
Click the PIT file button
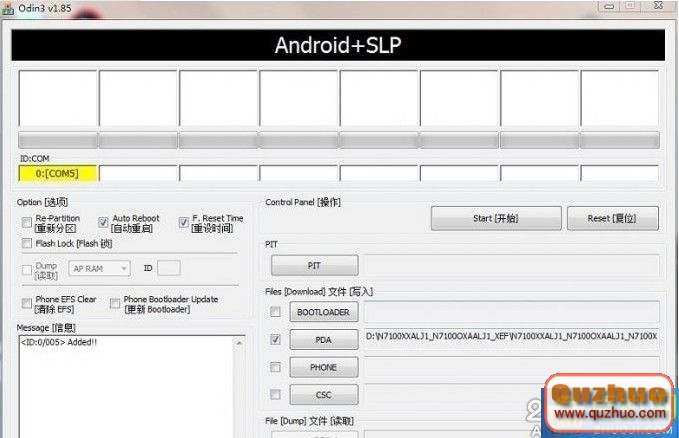(x=315, y=266)
